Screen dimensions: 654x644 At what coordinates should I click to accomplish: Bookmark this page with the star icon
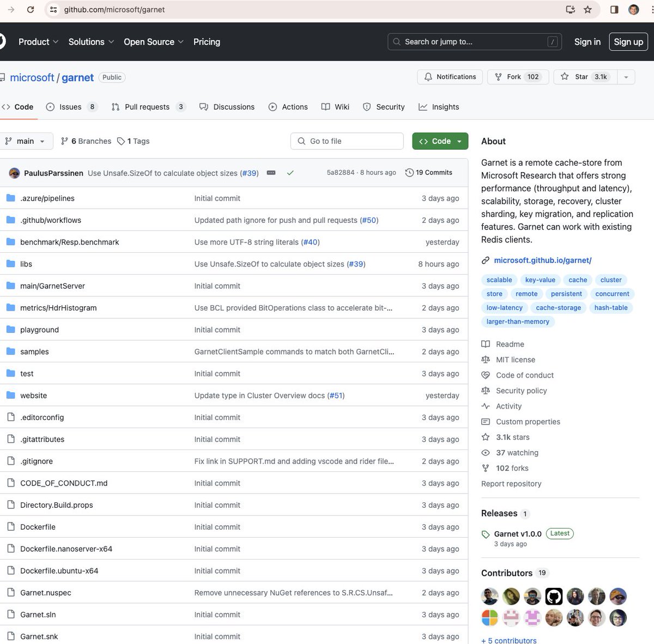tap(588, 10)
